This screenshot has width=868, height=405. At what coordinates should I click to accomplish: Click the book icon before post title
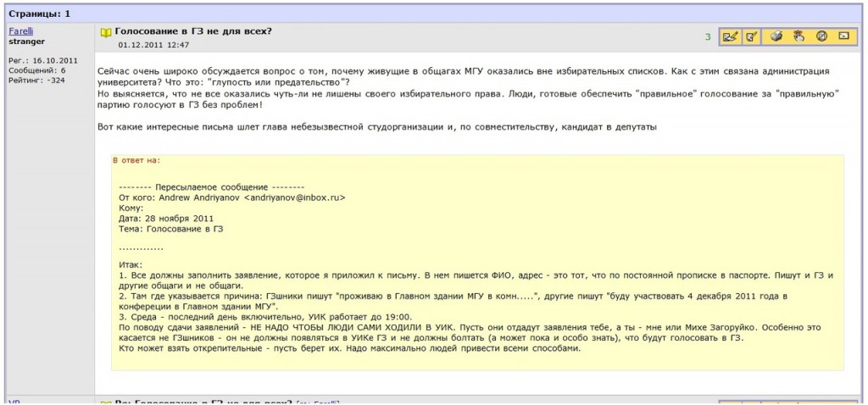point(106,33)
